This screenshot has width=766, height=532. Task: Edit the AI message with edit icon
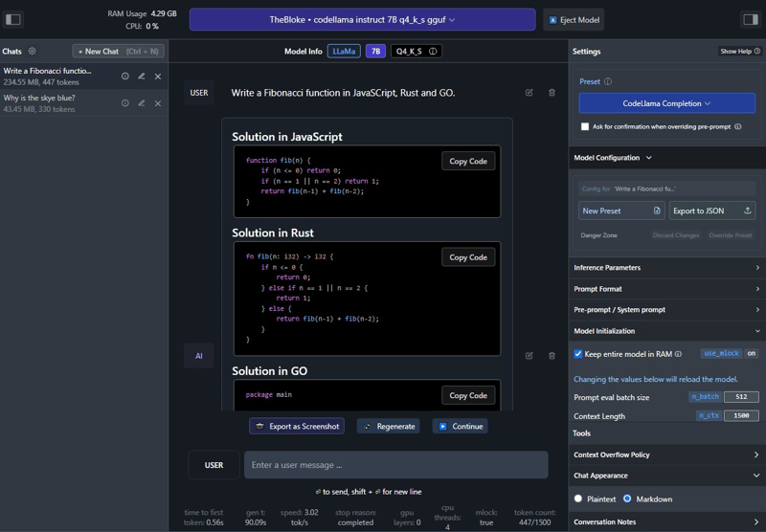pyautogui.click(x=529, y=355)
